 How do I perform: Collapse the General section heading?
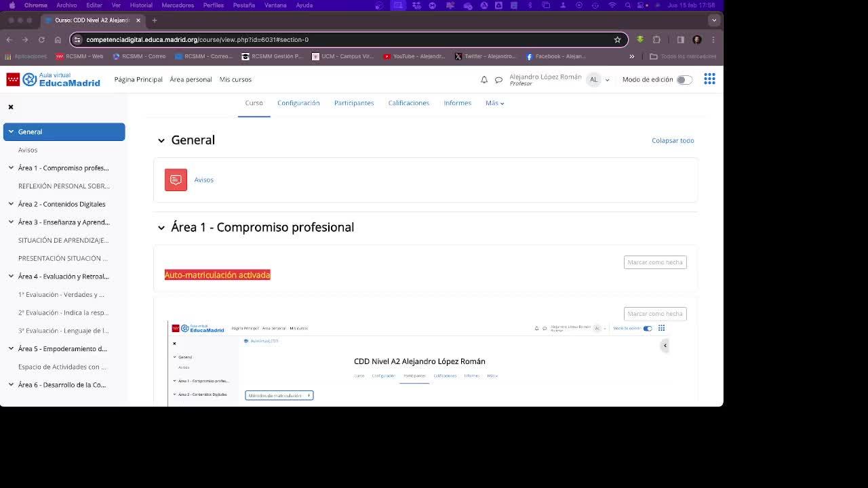161,140
